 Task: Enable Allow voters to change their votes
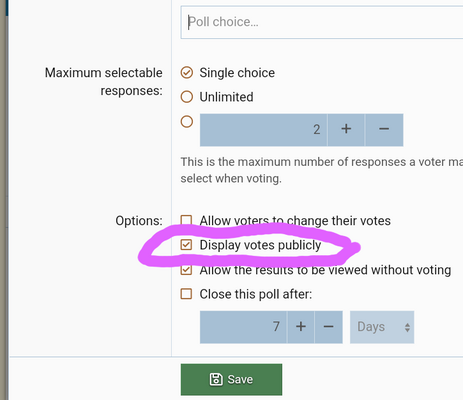click(186, 220)
